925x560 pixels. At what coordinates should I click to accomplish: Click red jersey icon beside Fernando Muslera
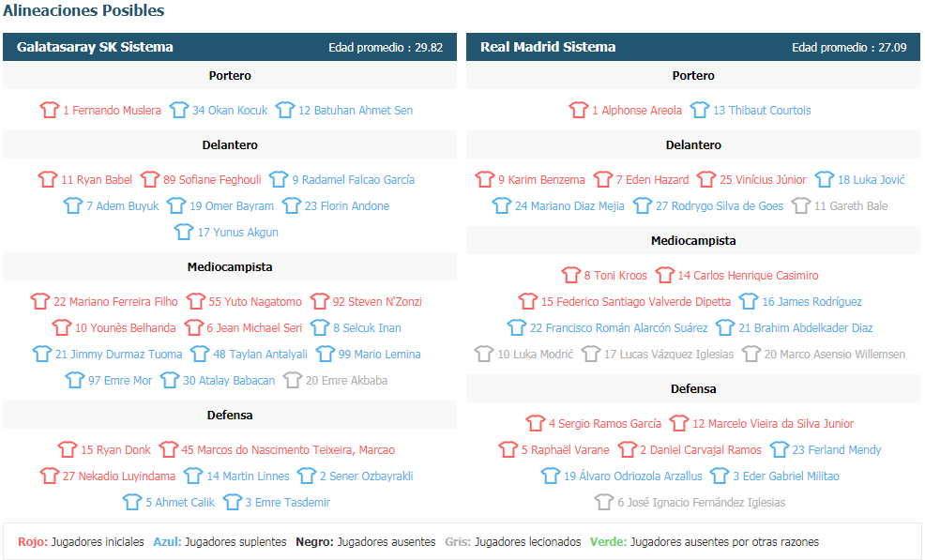(50, 110)
